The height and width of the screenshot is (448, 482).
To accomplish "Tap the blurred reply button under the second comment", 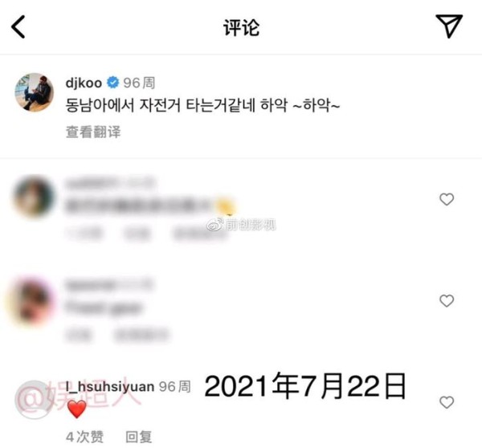I will coord(141,335).
